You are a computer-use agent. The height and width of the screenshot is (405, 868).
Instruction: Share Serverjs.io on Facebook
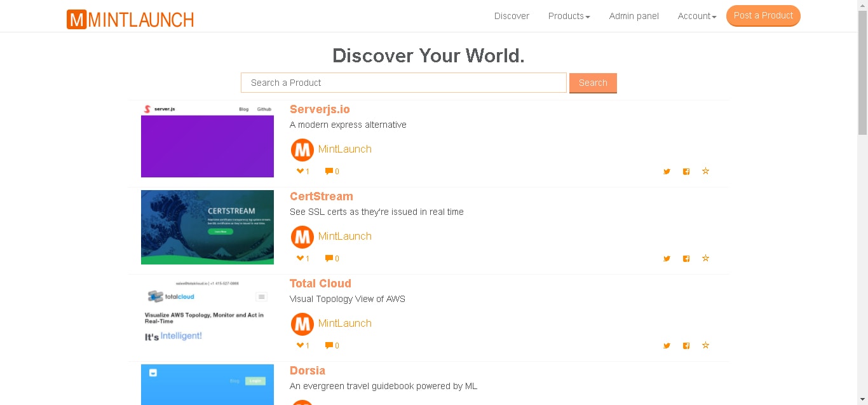(x=686, y=171)
